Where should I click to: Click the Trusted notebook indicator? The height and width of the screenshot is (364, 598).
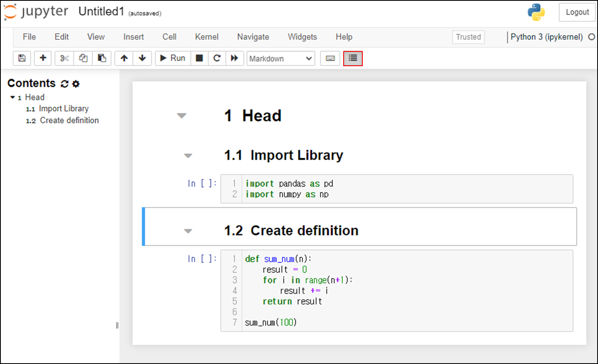(468, 37)
